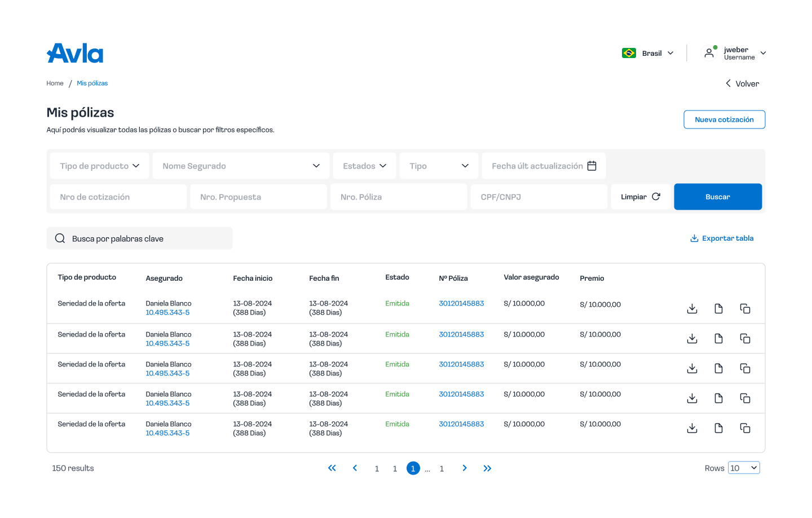Navigate to Home in the breadcrumb

click(x=55, y=83)
